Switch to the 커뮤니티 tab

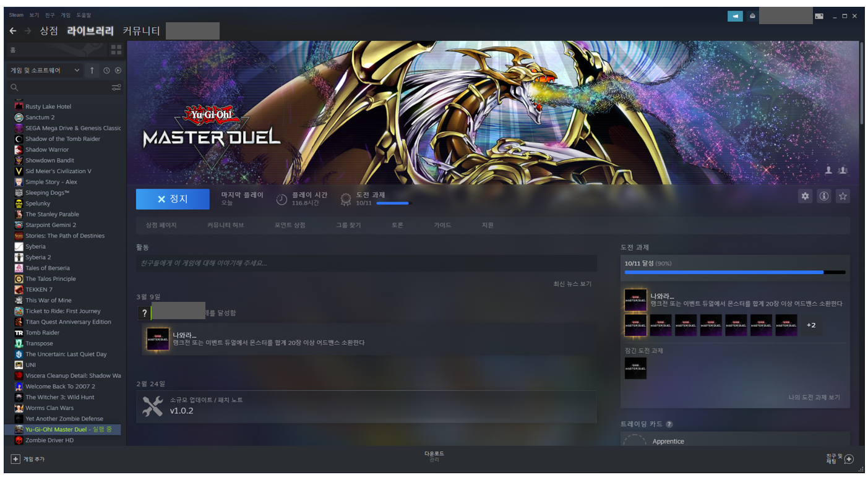[142, 31]
